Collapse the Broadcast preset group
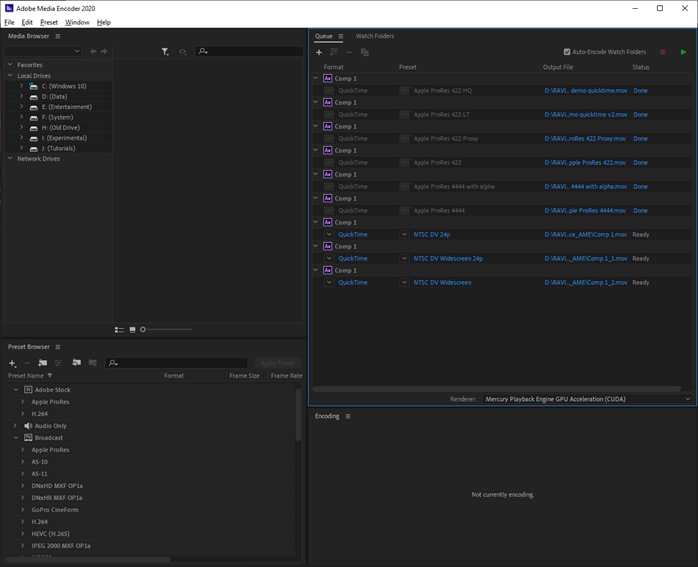This screenshot has width=698, height=567. pos(17,438)
